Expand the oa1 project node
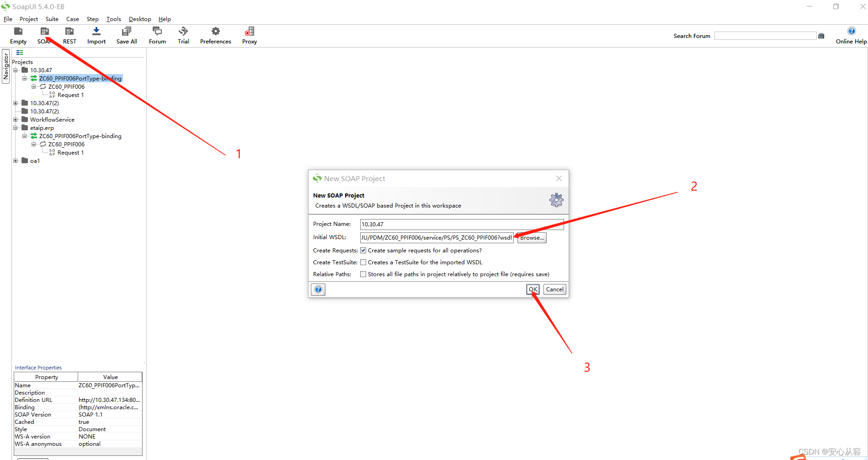This screenshot has height=460, width=868. point(16,161)
